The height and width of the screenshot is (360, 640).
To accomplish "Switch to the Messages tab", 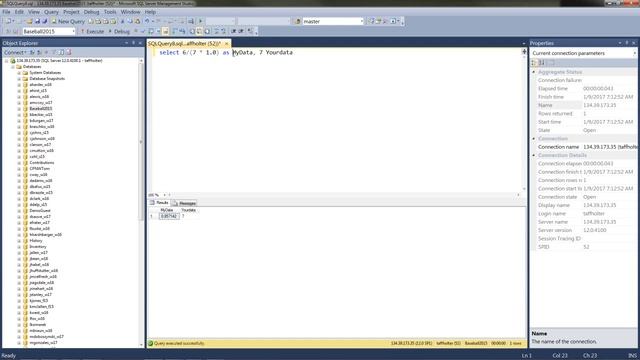I will (x=184, y=203).
